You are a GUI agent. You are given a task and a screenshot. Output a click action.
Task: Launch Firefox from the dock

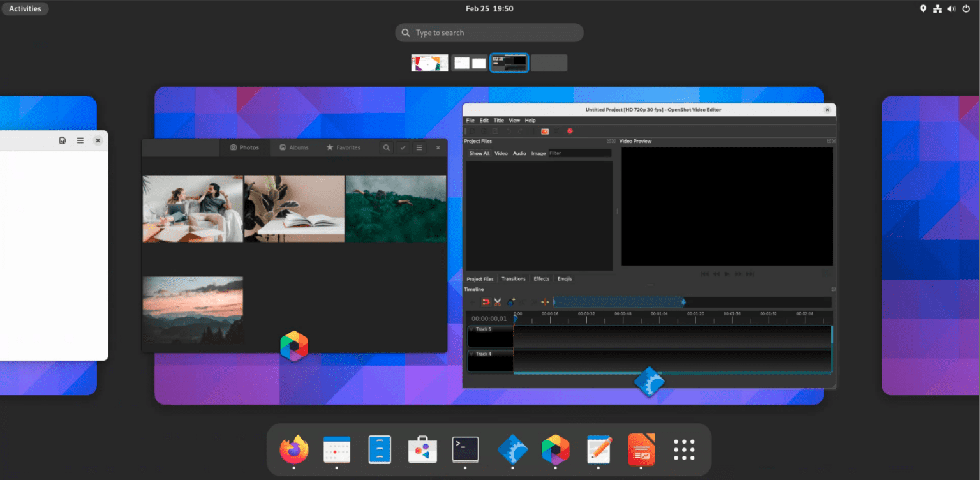[293, 449]
